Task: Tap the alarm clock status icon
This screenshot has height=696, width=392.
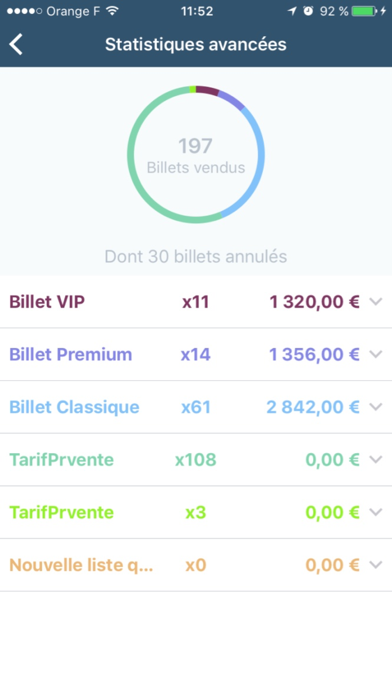Action: pyautogui.click(x=308, y=11)
